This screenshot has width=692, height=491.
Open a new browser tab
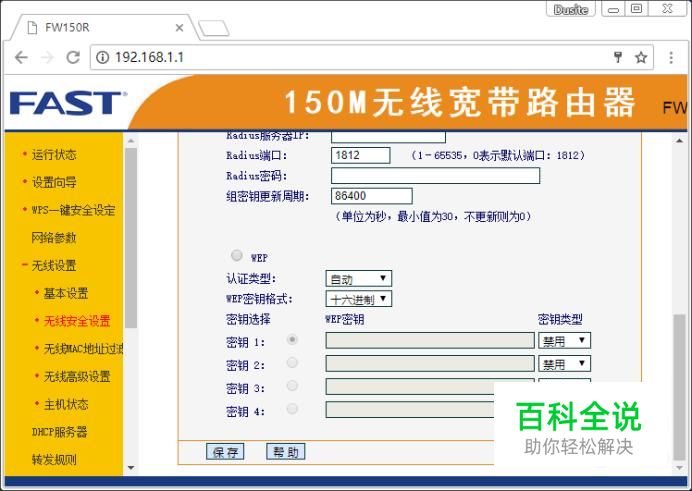click(x=214, y=28)
